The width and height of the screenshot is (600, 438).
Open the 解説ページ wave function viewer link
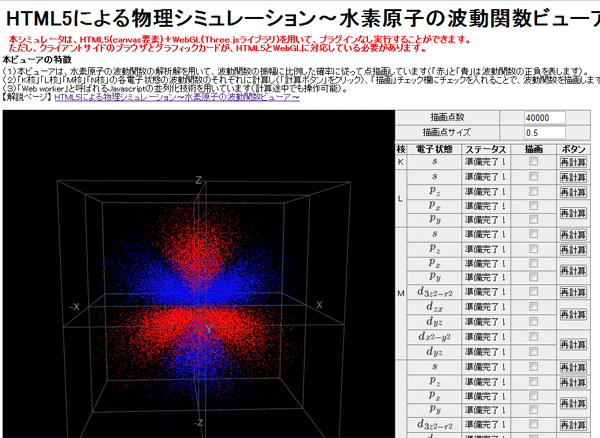[177, 97]
